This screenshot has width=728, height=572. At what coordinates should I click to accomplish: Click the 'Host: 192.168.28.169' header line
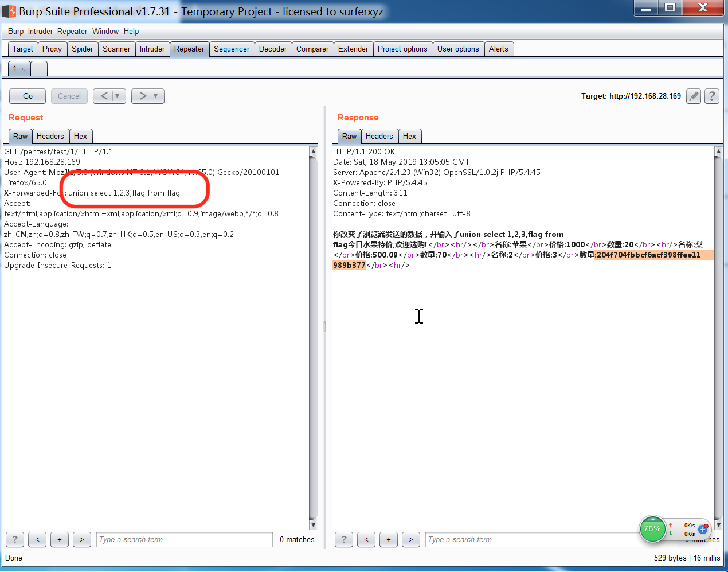coord(42,162)
